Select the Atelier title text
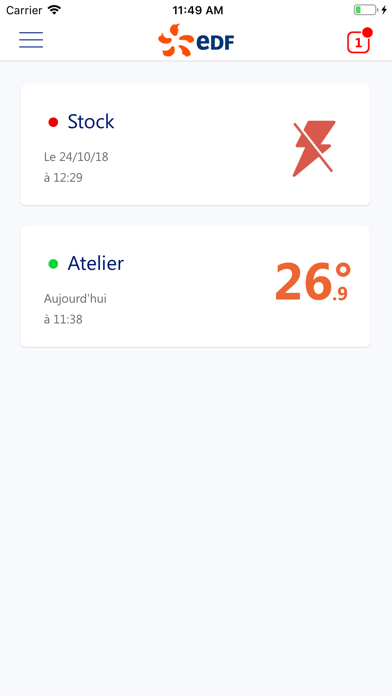Viewport: 392px width, 696px height. (x=95, y=264)
